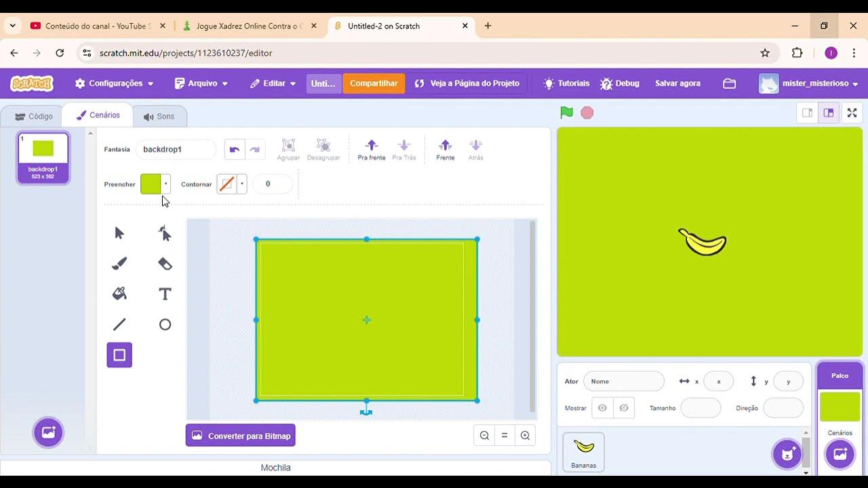Click Salvar agora

click(677, 83)
